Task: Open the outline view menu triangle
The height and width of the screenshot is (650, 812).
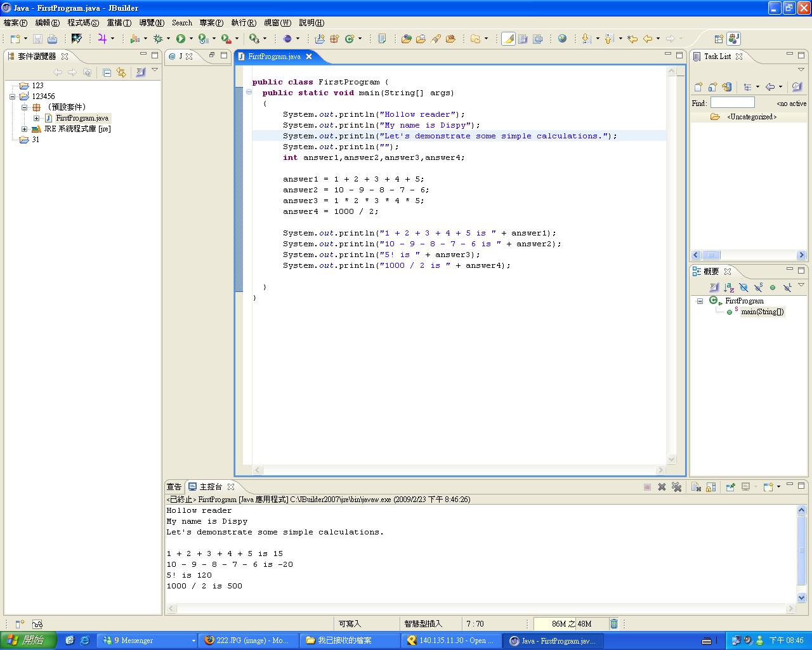Action: [801, 285]
